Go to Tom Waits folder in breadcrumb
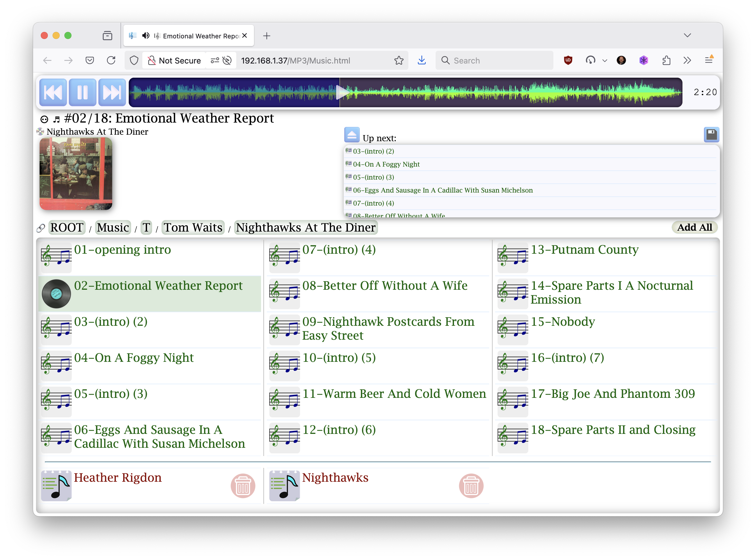This screenshot has width=756, height=560. [x=193, y=227]
